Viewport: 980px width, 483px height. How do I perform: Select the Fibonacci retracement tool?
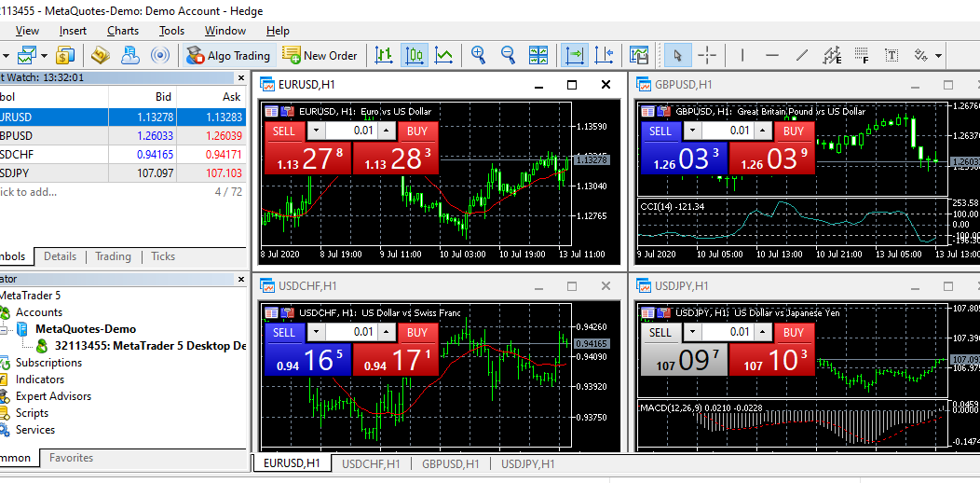(863, 56)
